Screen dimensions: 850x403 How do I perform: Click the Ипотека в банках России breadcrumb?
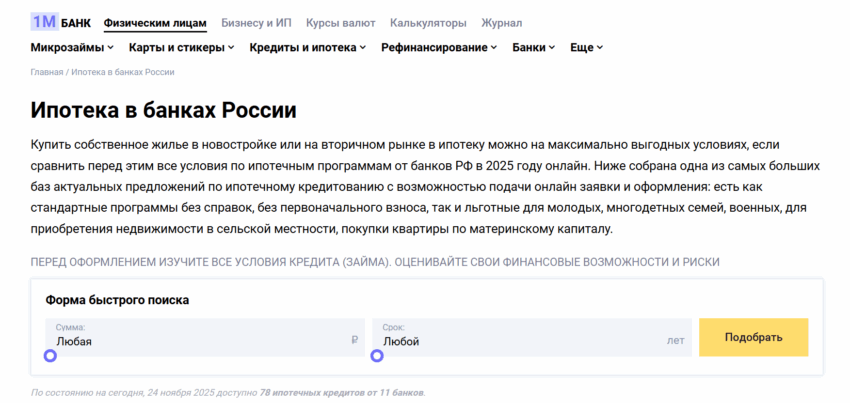tap(122, 72)
